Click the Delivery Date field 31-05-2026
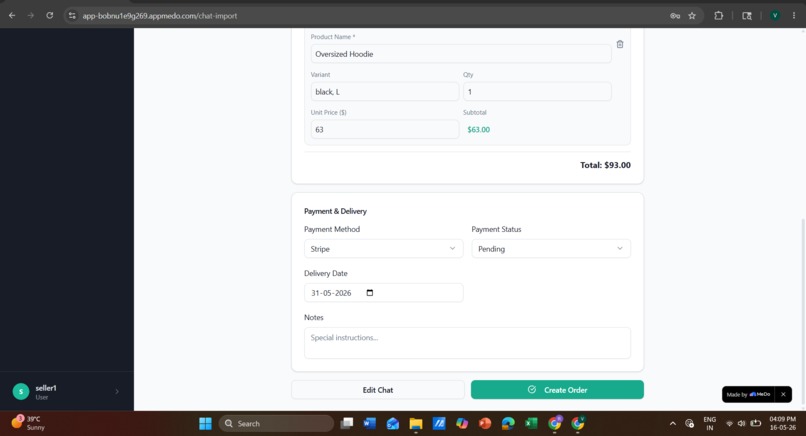806x436 pixels. pos(383,293)
